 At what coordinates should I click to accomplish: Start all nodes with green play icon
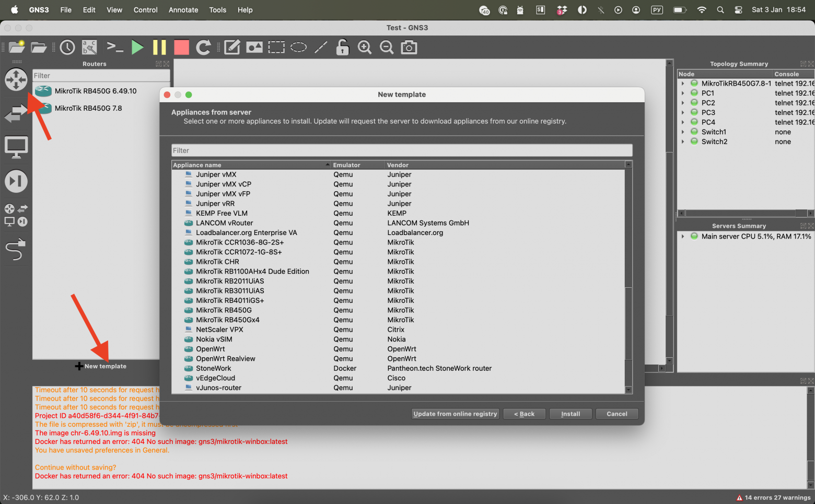pos(137,48)
